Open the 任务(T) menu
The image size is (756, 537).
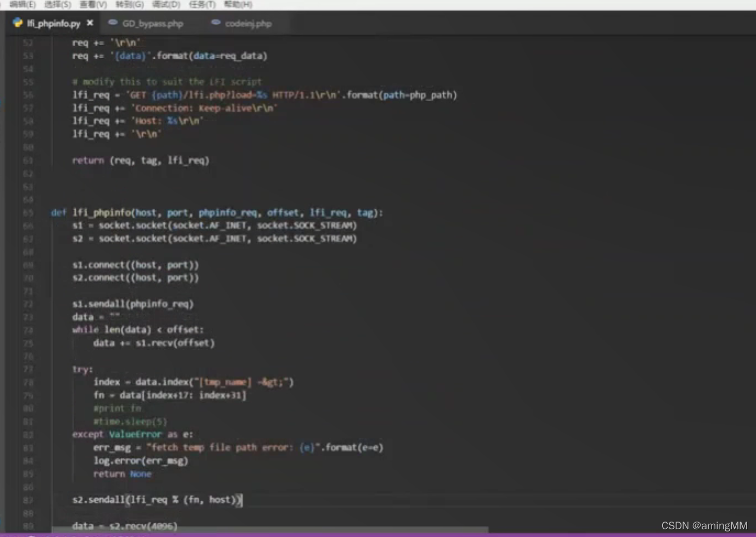pos(202,4)
